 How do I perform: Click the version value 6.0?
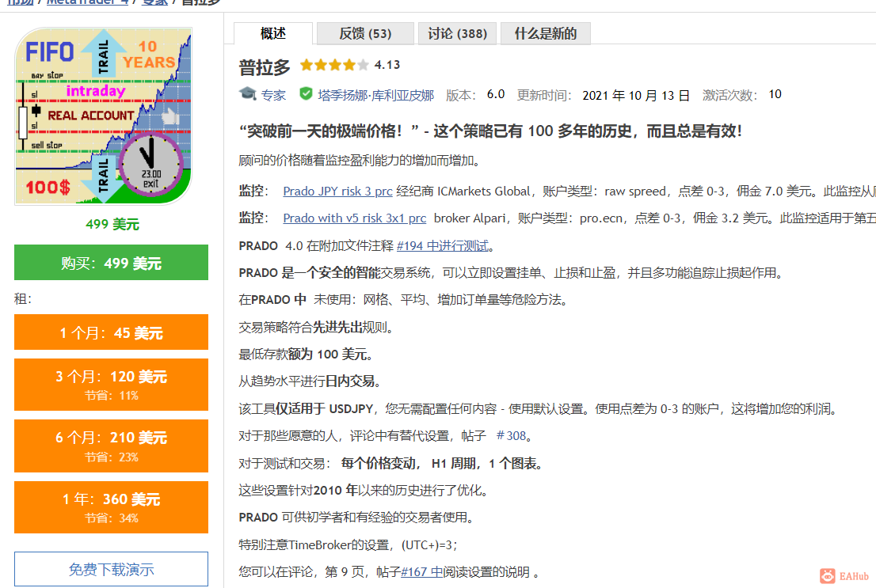tap(496, 94)
